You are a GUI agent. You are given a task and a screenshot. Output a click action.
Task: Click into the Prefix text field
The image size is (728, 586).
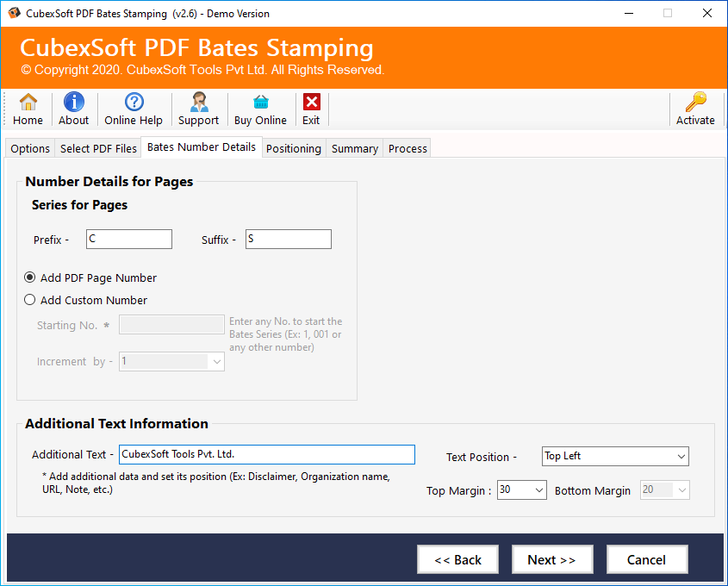click(x=129, y=240)
